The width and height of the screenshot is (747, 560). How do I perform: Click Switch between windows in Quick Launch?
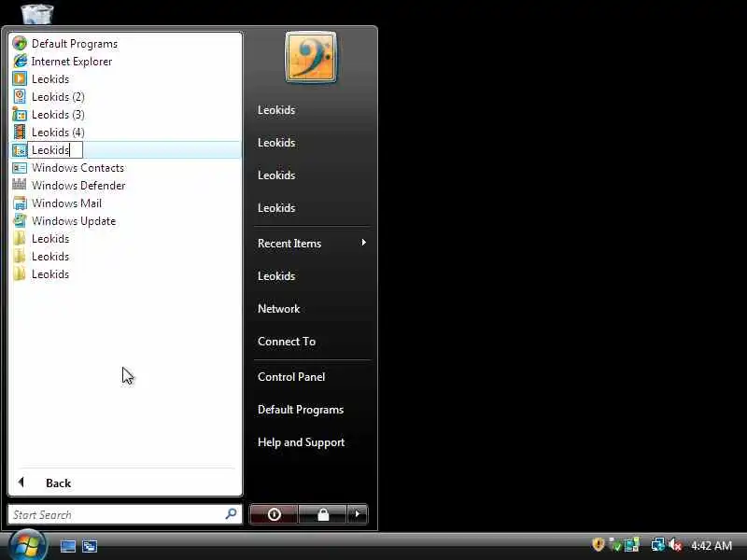90,546
